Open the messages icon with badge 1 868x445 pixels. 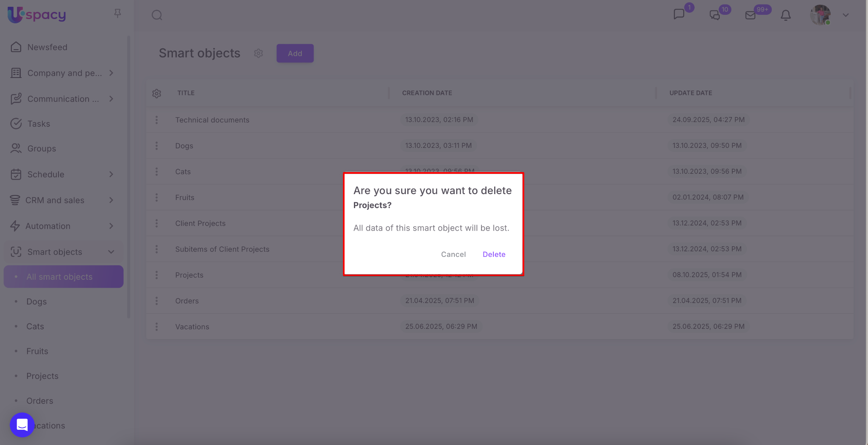(x=679, y=14)
